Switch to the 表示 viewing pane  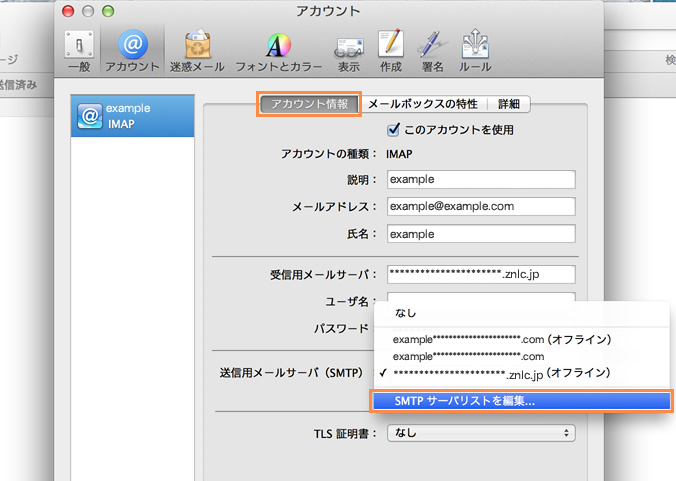[x=348, y=53]
